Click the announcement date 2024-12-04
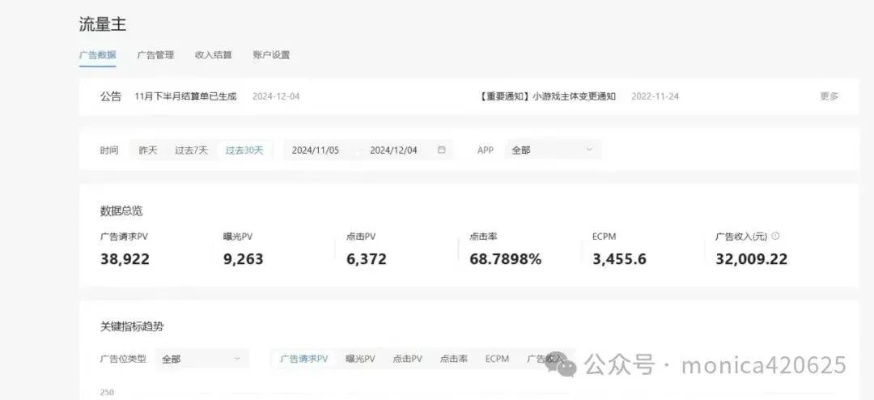This screenshot has width=874, height=400. (x=276, y=96)
